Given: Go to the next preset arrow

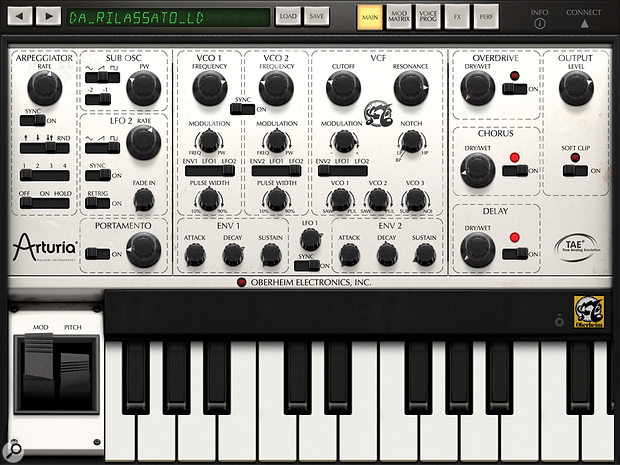Looking at the screenshot, I should click(x=48, y=16).
